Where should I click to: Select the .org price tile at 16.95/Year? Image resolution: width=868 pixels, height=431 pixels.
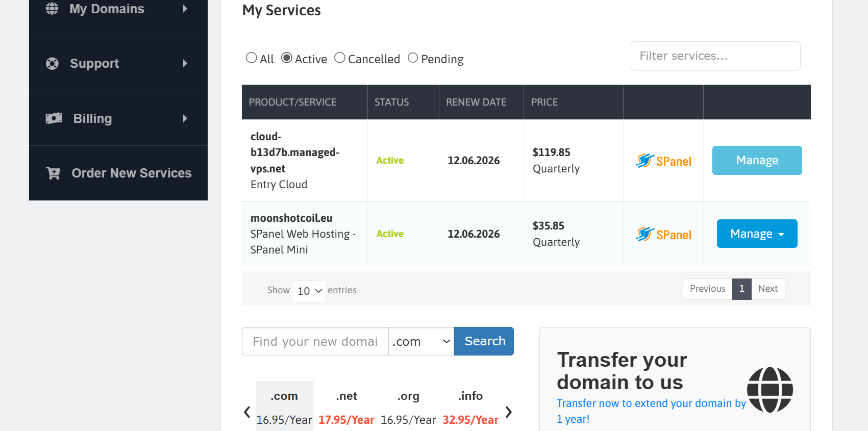tap(408, 407)
